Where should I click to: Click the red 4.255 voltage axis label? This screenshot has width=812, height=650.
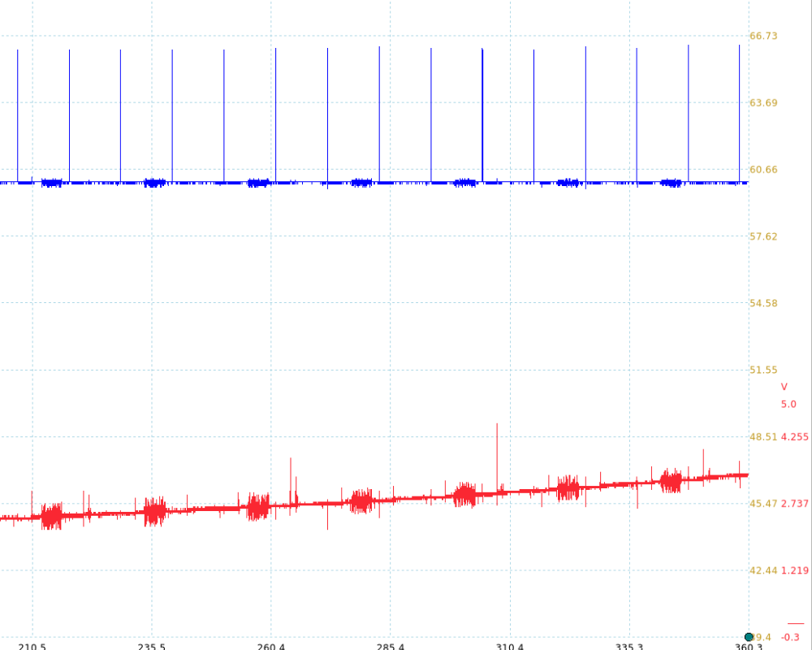pyautogui.click(x=794, y=437)
